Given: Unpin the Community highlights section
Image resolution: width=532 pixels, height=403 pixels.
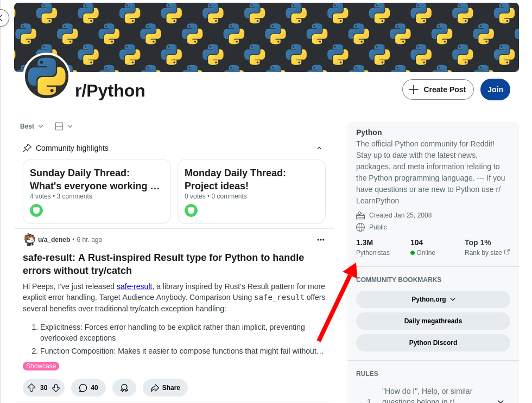Looking at the screenshot, I should (27, 148).
